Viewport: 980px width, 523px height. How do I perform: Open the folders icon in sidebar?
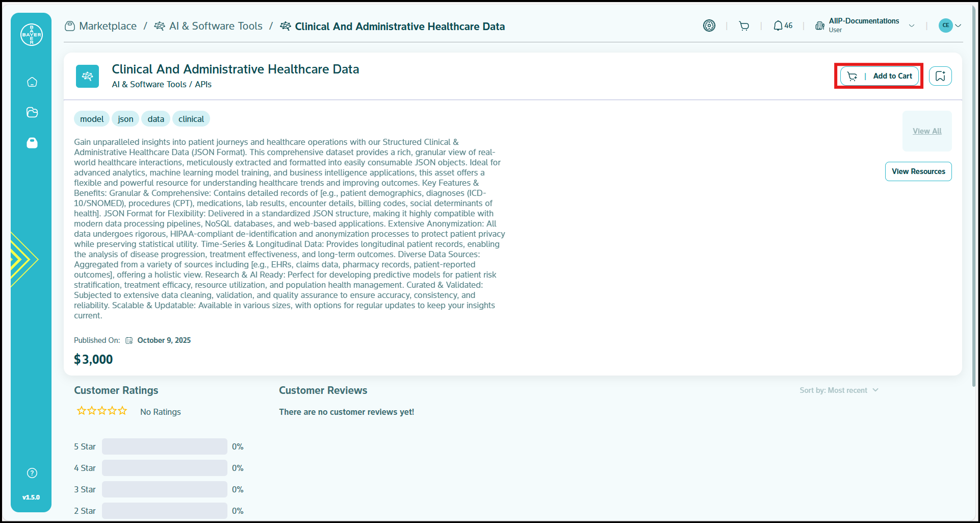point(32,112)
